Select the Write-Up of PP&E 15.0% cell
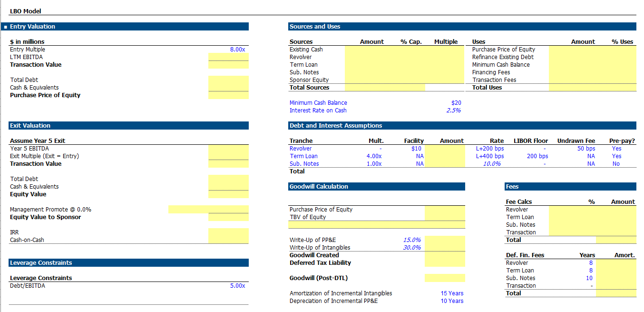Screen dimensions: 644x312 pos(411,240)
